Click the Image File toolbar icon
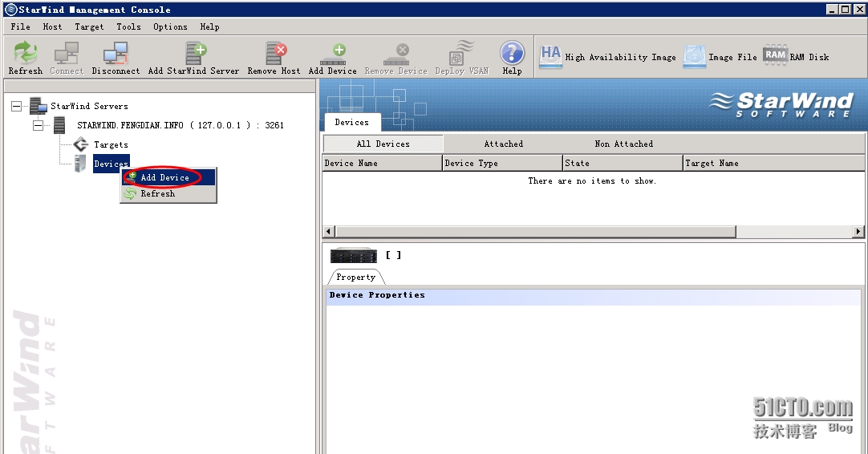The image size is (868, 454). tap(694, 56)
